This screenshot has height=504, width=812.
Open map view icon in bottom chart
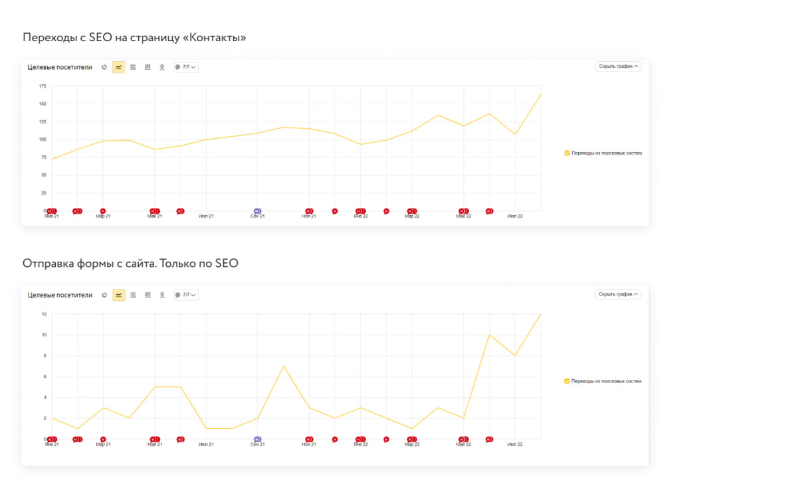pos(161,295)
